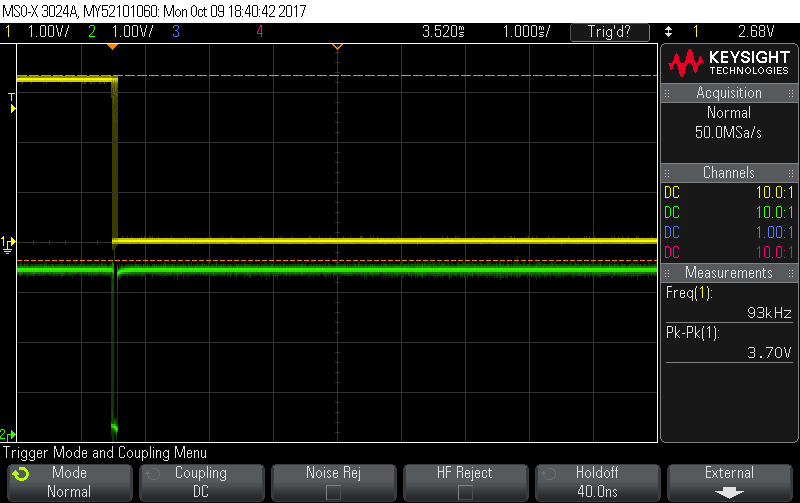Click the Normal acquisition mode text
The width and height of the screenshot is (800, 503).
tap(729, 113)
